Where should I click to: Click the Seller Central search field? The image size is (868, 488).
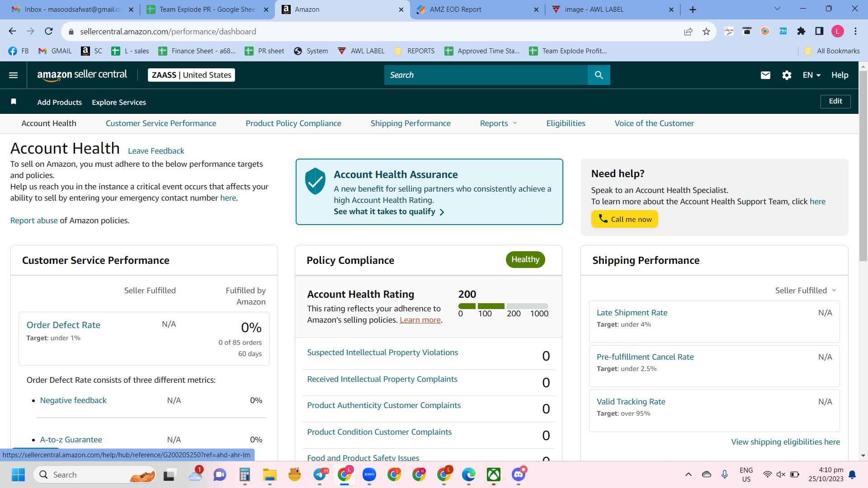[486, 75]
